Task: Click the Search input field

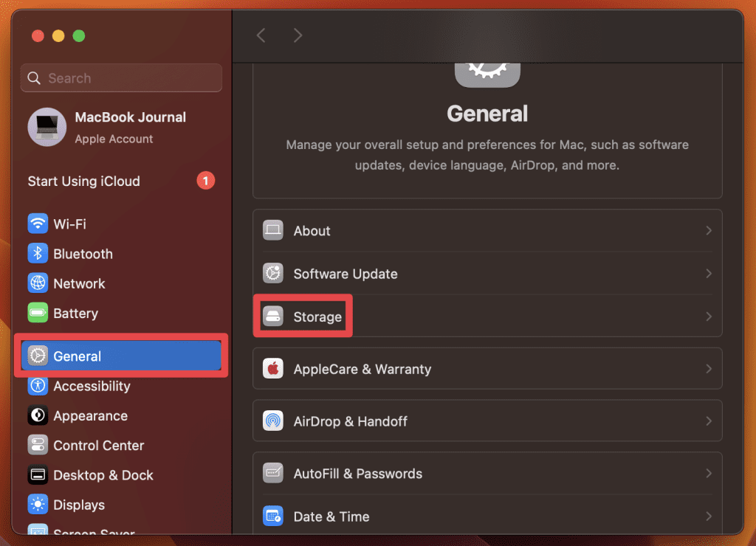Action: [x=121, y=78]
